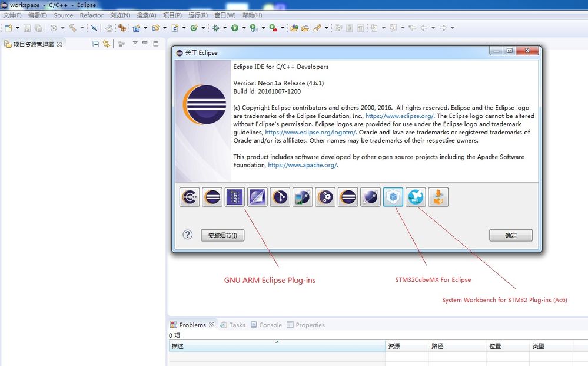Click the help question mark in dialog
The width and height of the screenshot is (588, 366).
(x=188, y=235)
